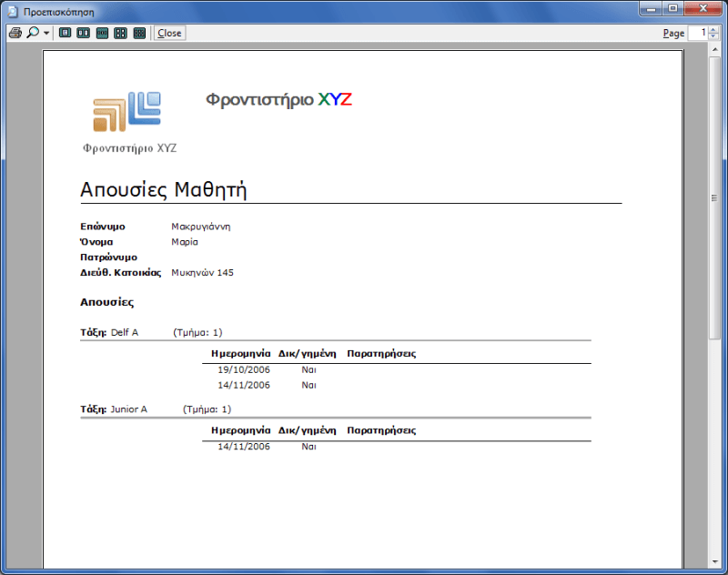The width and height of the screenshot is (728, 575).
Task: Click the Απουσίες Μαθητή report heading
Action: pos(164,189)
